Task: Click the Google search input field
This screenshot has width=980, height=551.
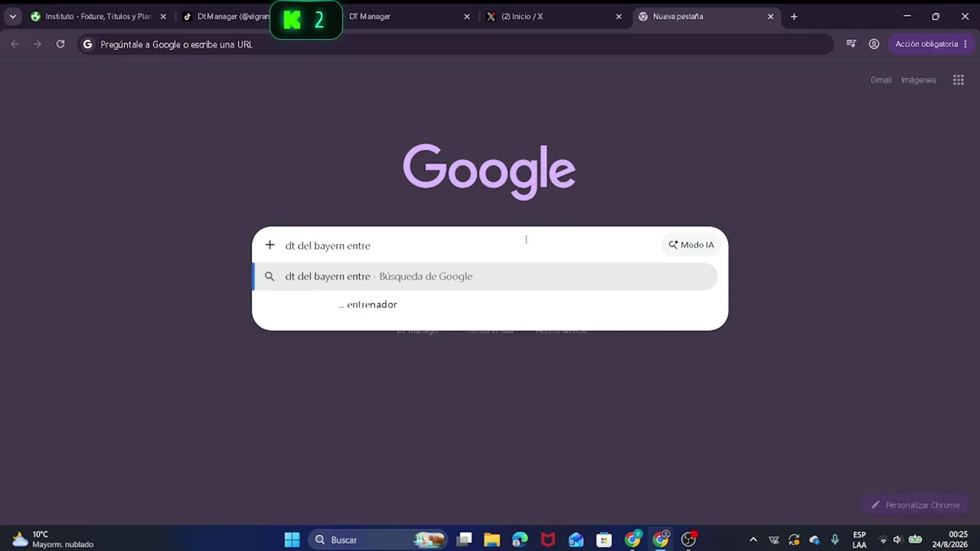Action: click(471, 245)
